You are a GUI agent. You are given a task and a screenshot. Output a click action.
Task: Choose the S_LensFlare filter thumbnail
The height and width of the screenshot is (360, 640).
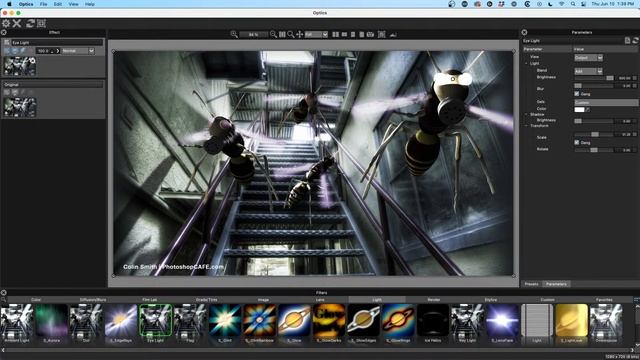[502, 321]
